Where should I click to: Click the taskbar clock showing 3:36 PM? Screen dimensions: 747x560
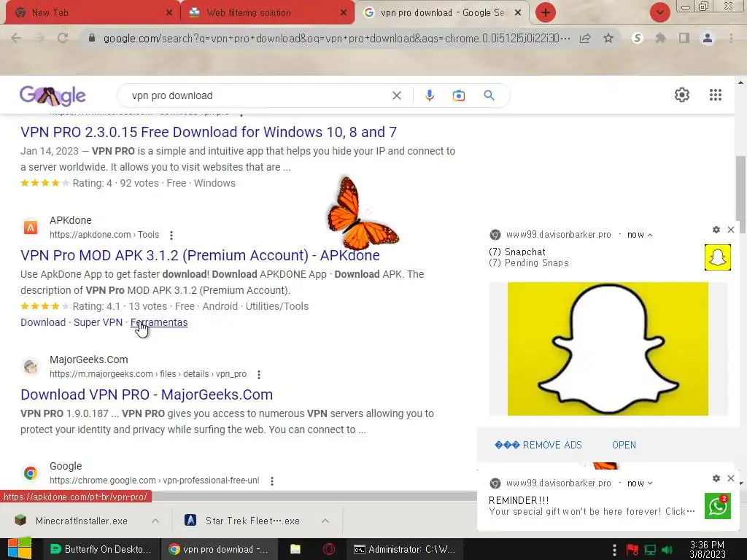(708, 550)
